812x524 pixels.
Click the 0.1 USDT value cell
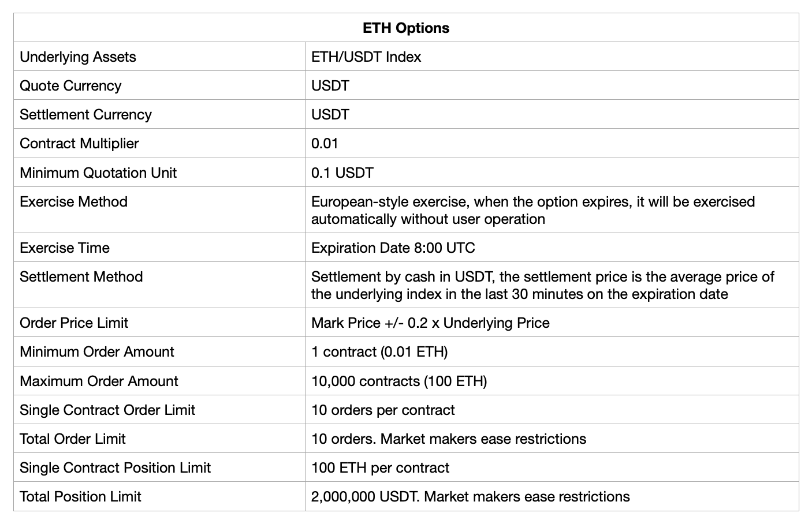point(342,173)
